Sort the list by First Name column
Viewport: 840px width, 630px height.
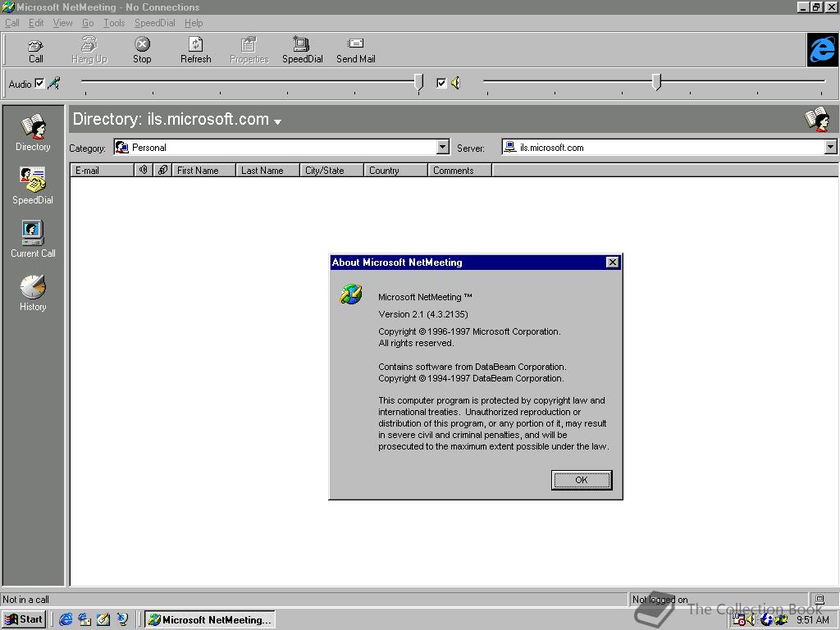click(x=203, y=171)
